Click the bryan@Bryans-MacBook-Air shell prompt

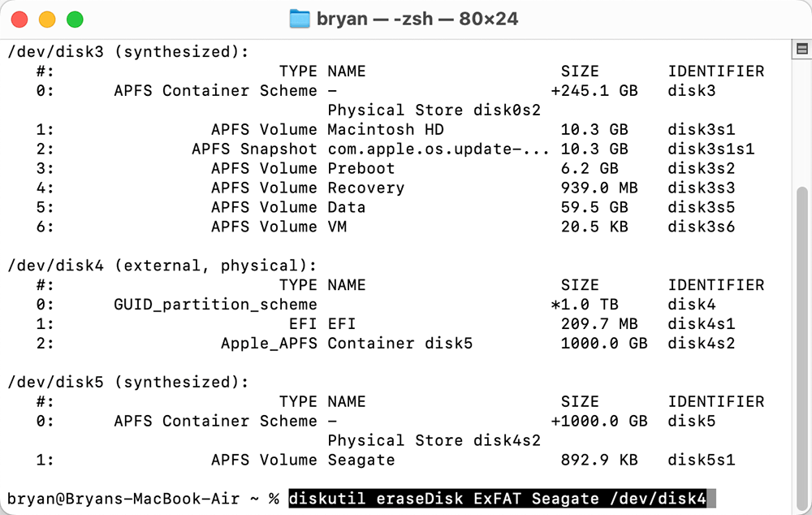138,499
